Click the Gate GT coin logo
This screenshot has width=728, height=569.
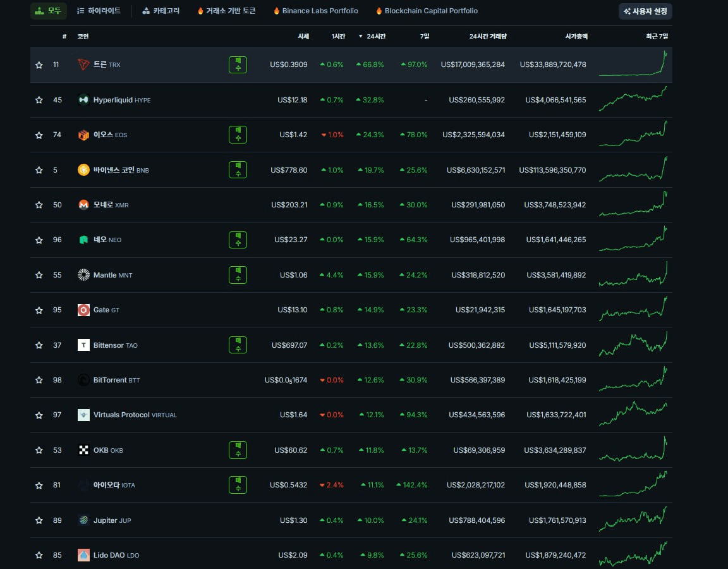pos(83,310)
